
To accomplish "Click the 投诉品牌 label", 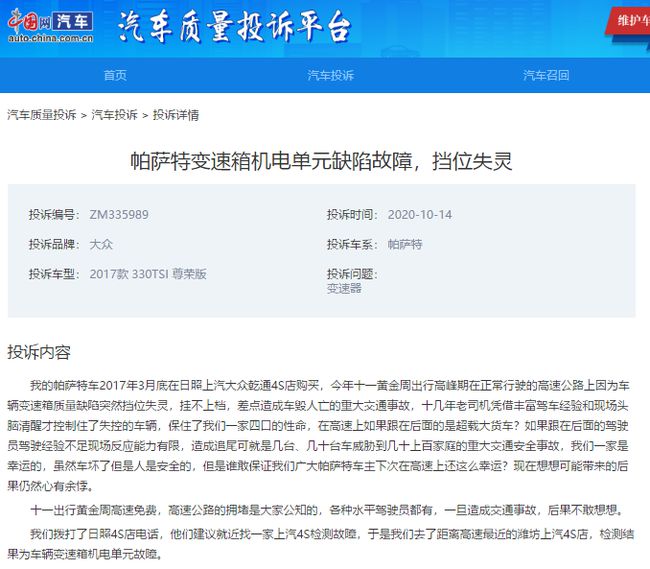I will tap(54, 245).
